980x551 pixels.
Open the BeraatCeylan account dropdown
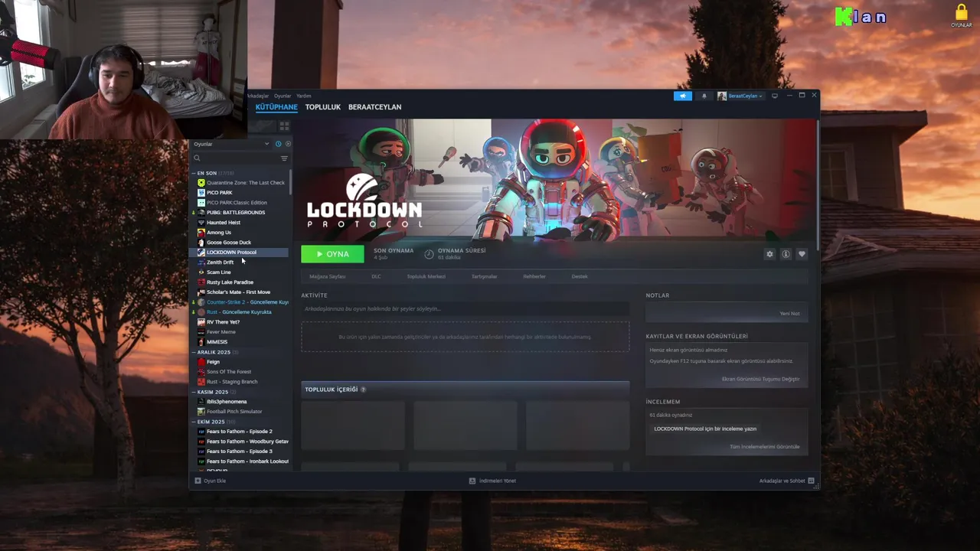[740, 96]
